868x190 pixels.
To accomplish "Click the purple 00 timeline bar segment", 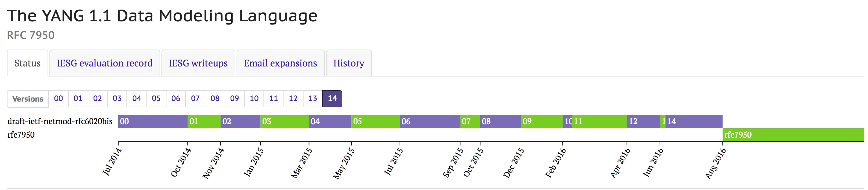I will pos(153,121).
